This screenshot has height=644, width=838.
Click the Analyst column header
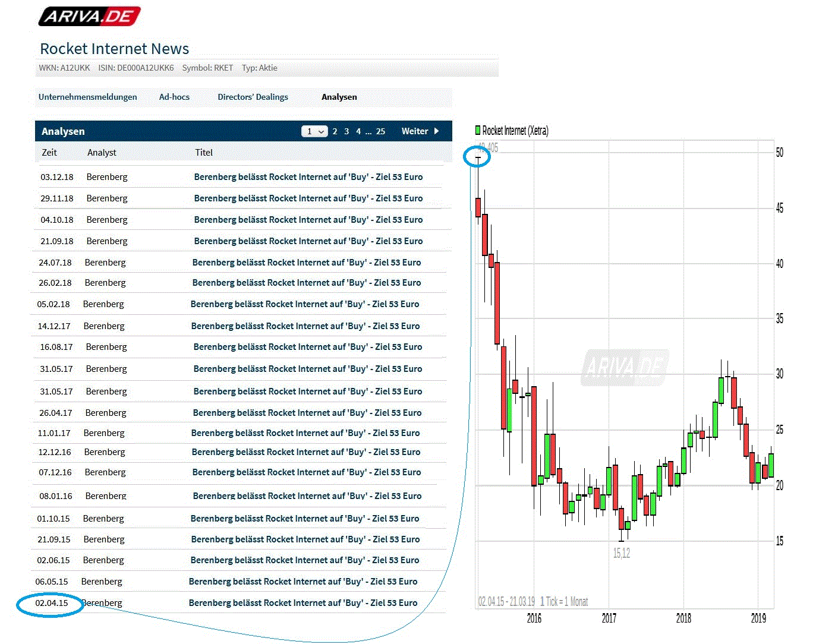point(101,152)
